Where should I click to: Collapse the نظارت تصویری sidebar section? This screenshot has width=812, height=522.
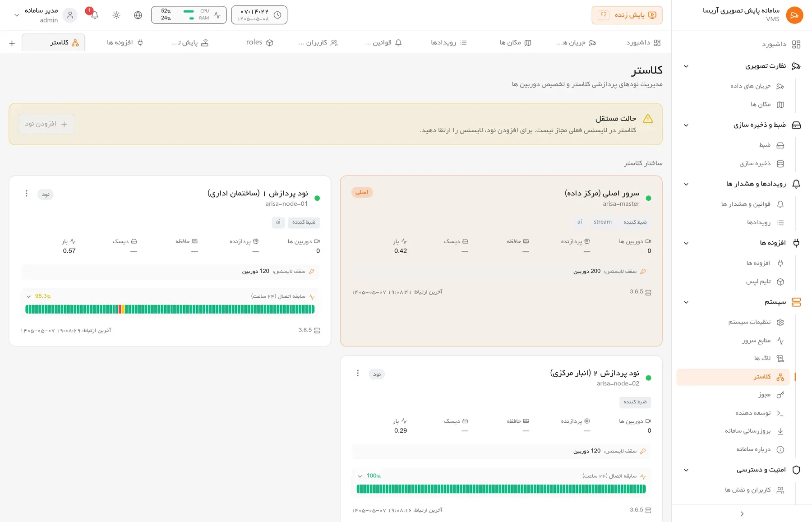pyautogui.click(x=686, y=66)
